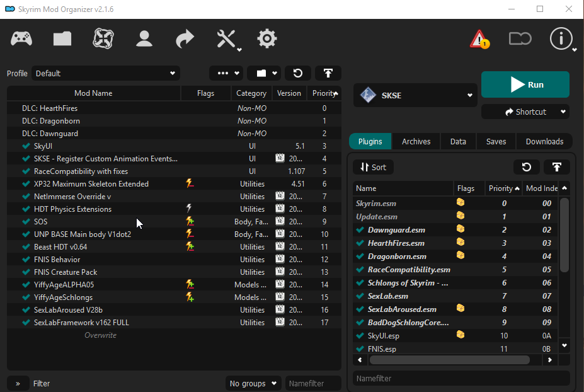The height and width of the screenshot is (392, 584).
Task: Disable the SkyUI mod checkbox
Action: [x=26, y=146]
